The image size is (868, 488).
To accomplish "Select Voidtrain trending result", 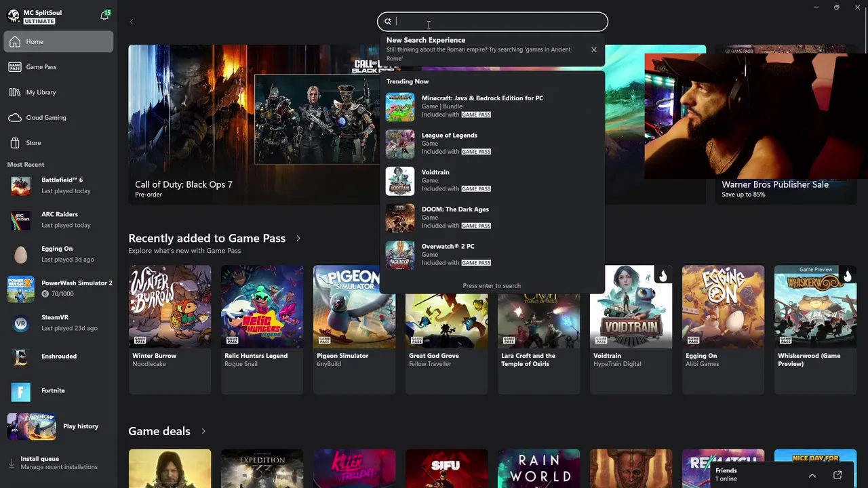I will pos(492,180).
